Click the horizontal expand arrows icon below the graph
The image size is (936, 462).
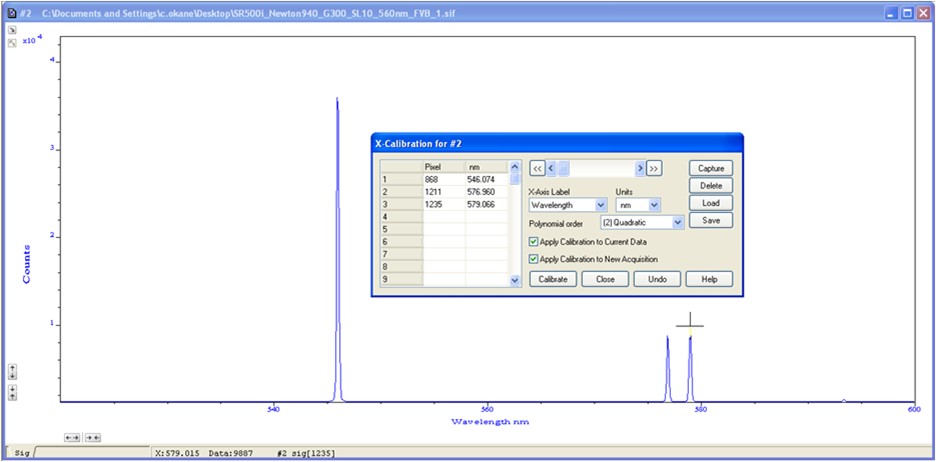pos(72,438)
